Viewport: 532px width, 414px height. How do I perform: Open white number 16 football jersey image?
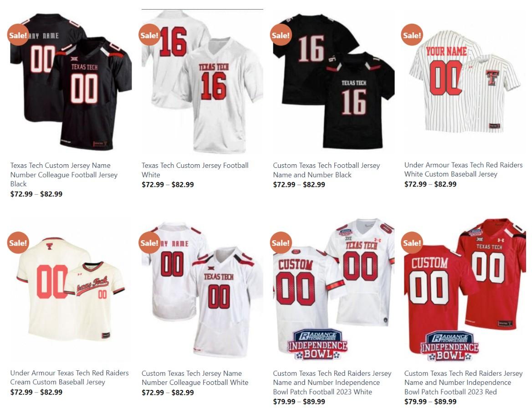[x=202, y=81]
